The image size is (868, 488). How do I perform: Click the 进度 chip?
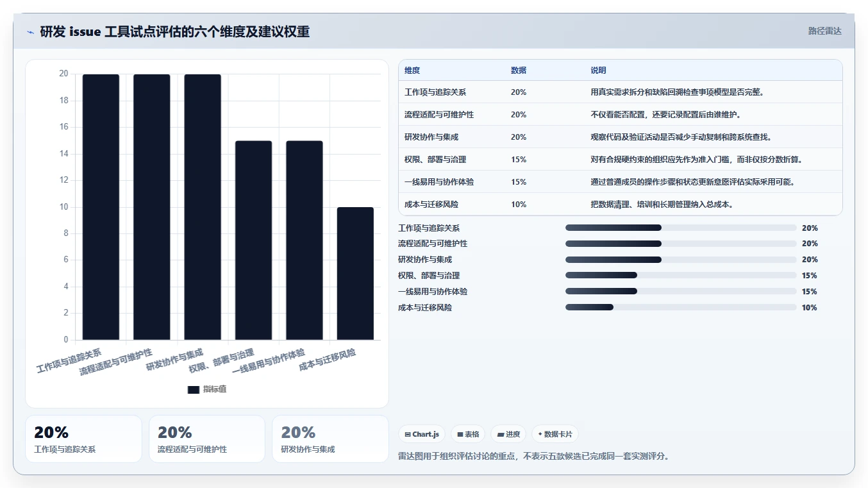(x=508, y=434)
